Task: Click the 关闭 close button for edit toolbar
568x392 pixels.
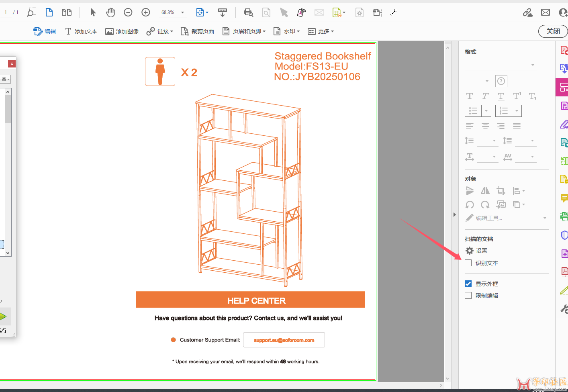Action: [x=553, y=31]
